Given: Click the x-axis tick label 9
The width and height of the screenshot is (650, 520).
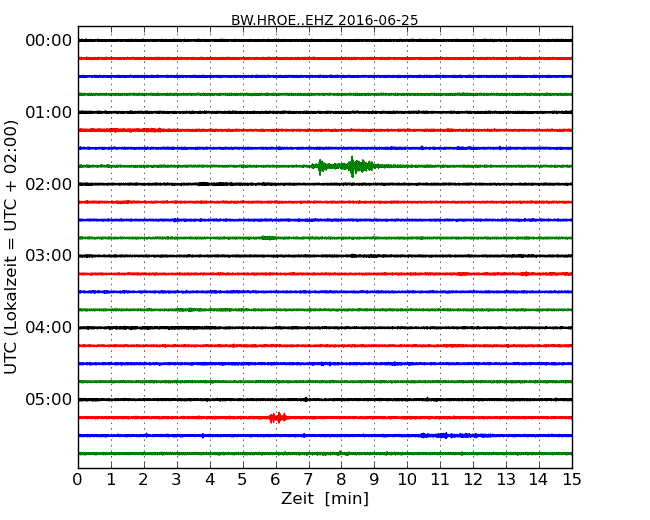Looking at the screenshot, I should coord(374,480).
